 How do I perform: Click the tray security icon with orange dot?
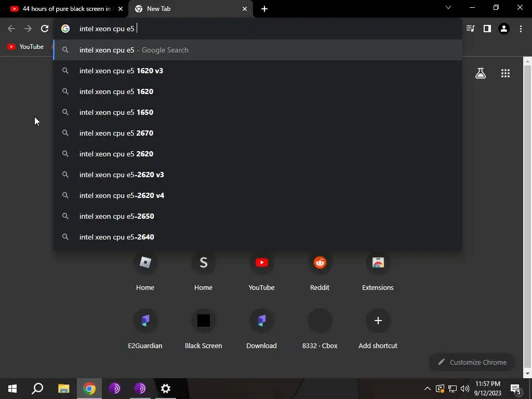[x=440, y=389]
